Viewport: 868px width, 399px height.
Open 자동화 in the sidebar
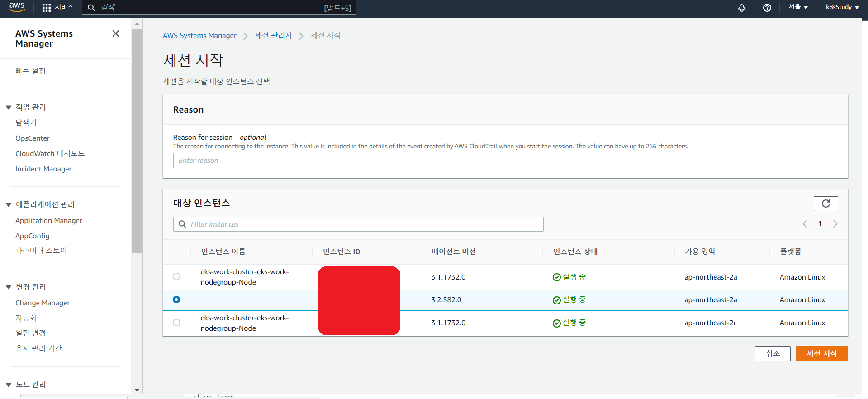(x=26, y=318)
